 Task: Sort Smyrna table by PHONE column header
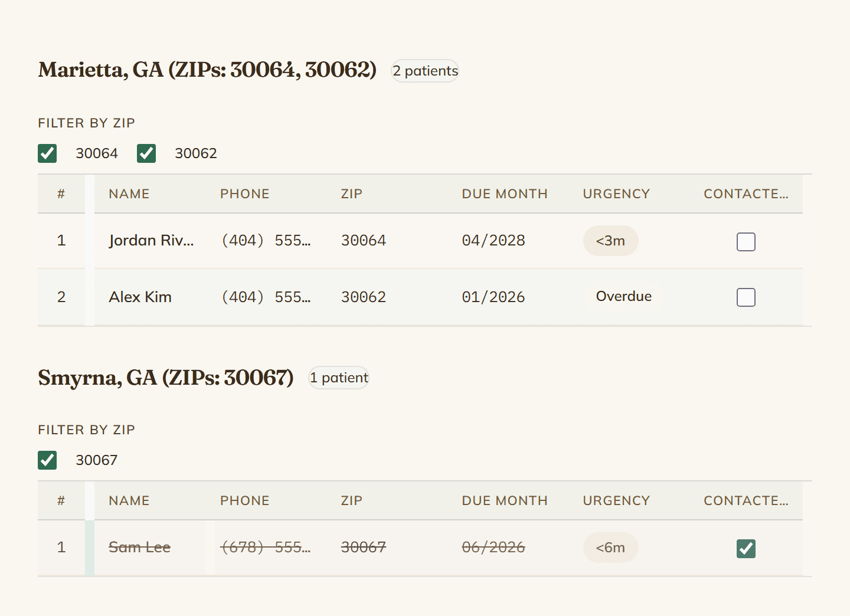tap(245, 501)
